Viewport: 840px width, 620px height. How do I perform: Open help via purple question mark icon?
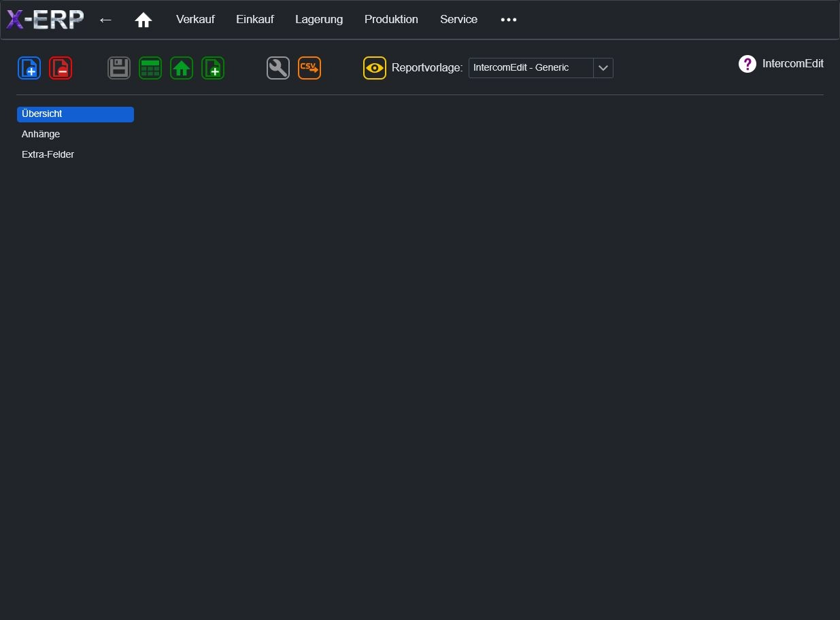[747, 64]
